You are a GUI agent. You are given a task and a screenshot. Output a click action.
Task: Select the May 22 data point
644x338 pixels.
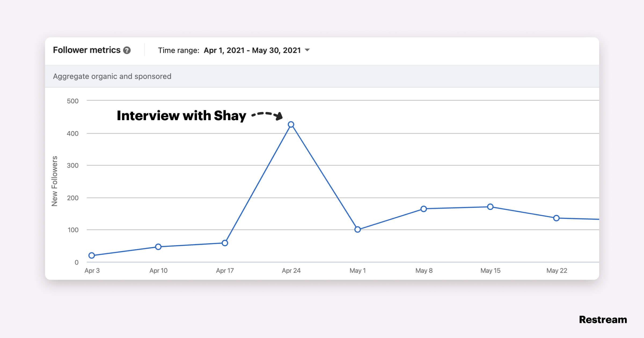556,218
